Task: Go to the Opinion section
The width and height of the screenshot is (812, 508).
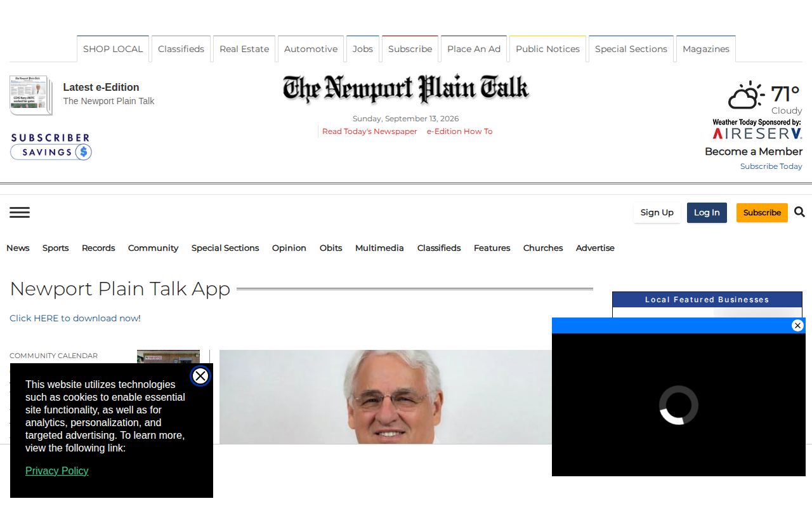Action: 289,248
